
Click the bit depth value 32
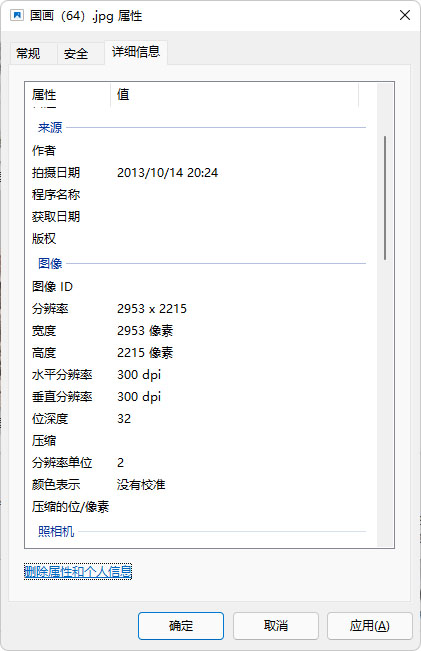(124, 418)
